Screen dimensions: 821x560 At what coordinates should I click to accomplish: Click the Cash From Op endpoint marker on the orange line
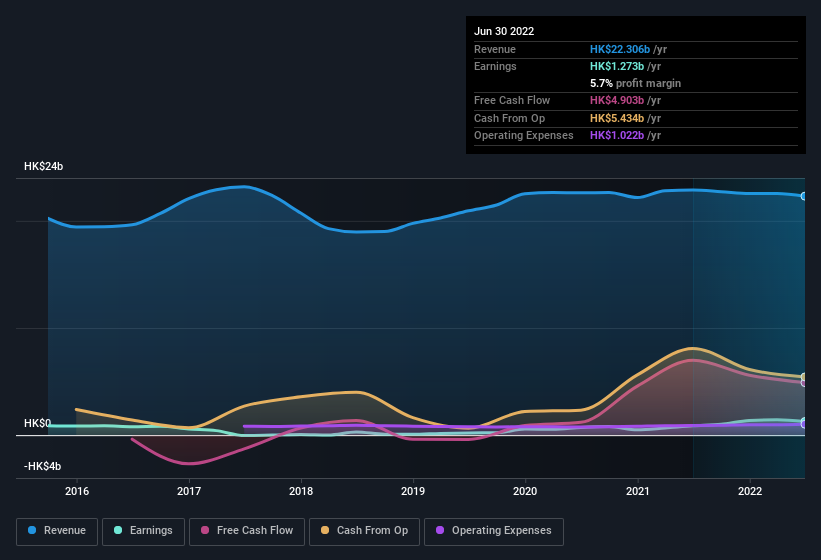point(804,377)
